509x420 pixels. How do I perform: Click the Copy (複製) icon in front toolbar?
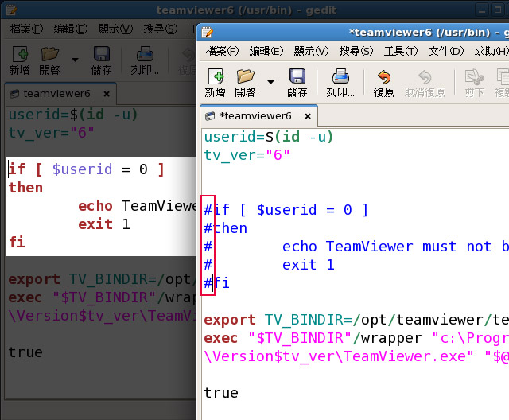click(503, 77)
